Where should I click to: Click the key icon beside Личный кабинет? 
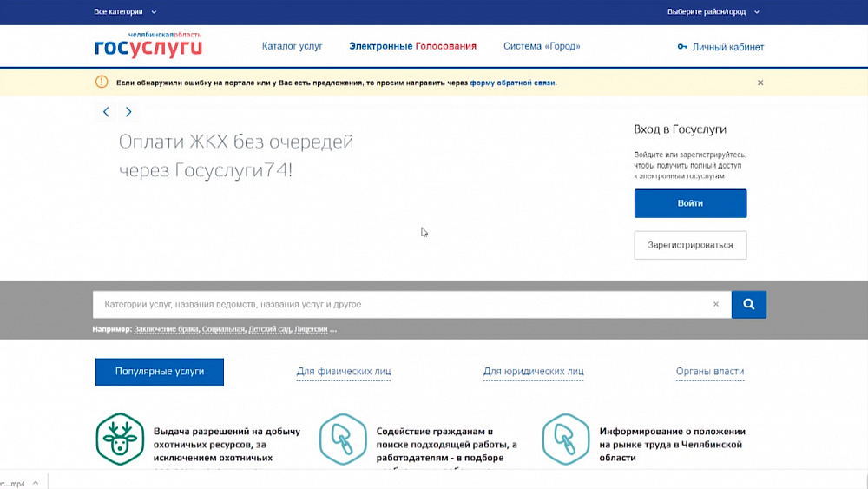pos(682,47)
